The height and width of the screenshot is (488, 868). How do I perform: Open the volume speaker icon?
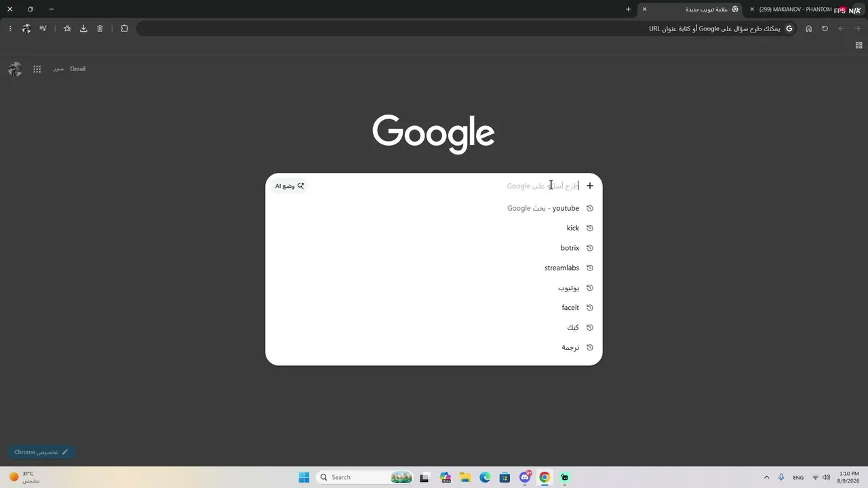(x=826, y=477)
